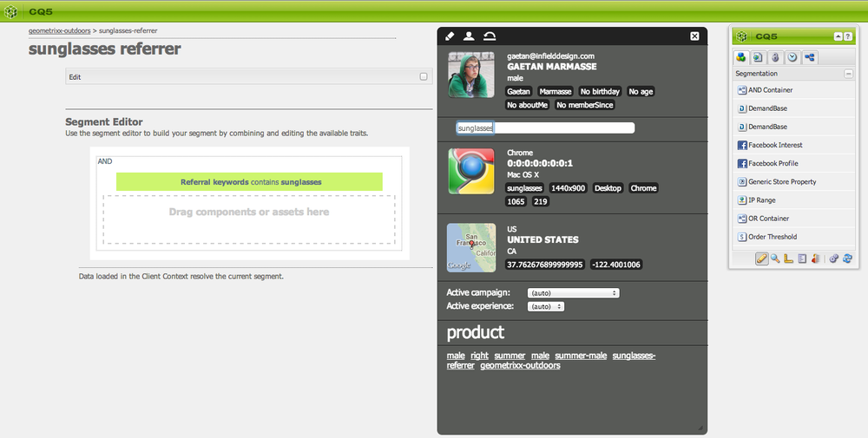This screenshot has width=868, height=438.
Task: Click the first male segment link
Action: point(456,356)
